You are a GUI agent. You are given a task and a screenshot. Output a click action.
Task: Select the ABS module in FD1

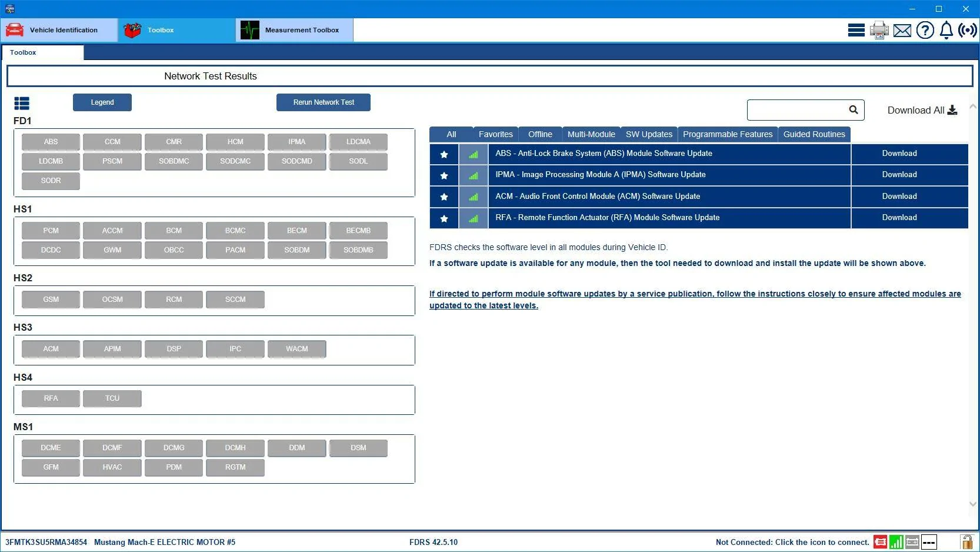pyautogui.click(x=51, y=142)
